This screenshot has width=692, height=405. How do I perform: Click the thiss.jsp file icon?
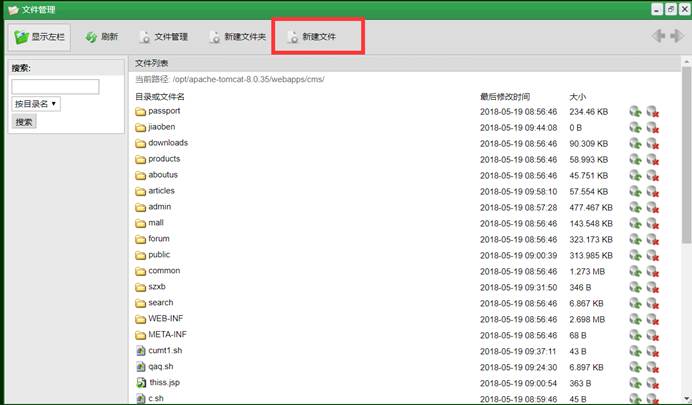pyautogui.click(x=141, y=383)
